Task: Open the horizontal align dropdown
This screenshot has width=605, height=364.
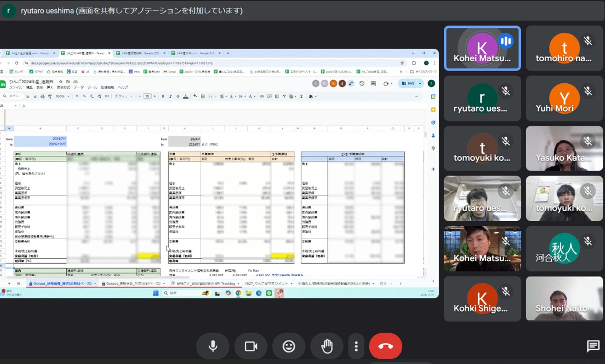Action: click(223, 97)
